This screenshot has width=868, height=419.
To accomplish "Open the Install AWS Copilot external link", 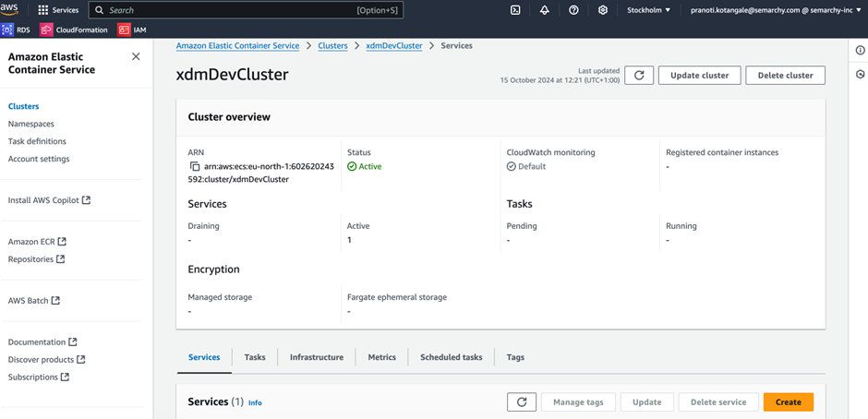I will tap(49, 200).
